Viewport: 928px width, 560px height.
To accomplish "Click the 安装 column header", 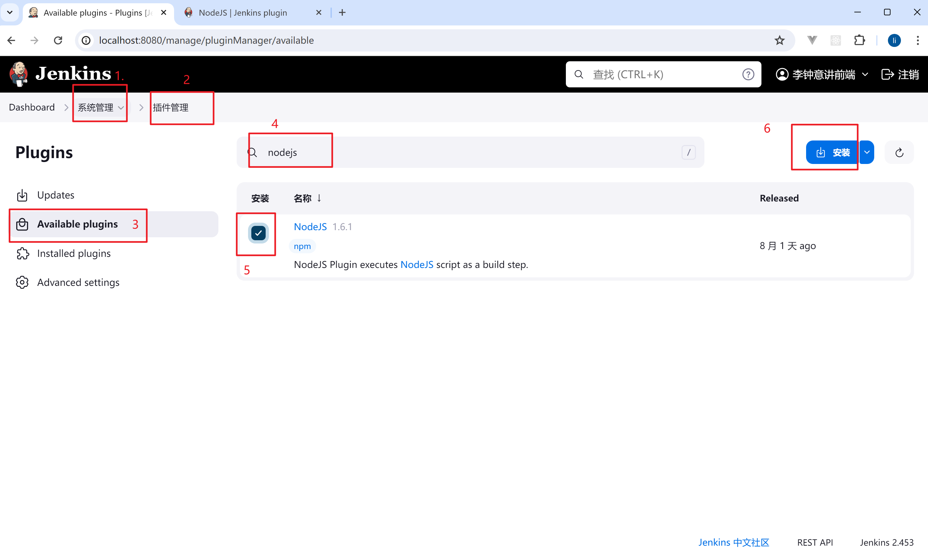I will tap(260, 199).
